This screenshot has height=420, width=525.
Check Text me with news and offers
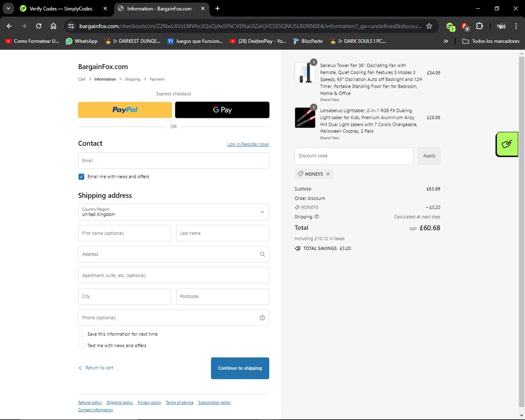click(81, 345)
